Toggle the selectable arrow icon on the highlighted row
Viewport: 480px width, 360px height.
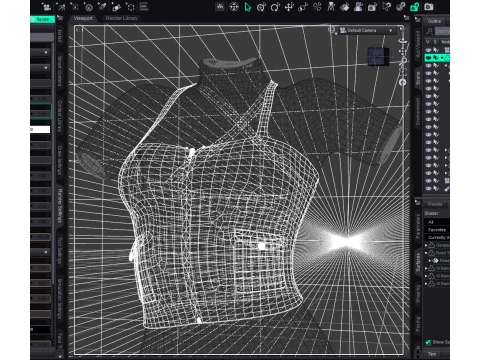click(x=436, y=58)
